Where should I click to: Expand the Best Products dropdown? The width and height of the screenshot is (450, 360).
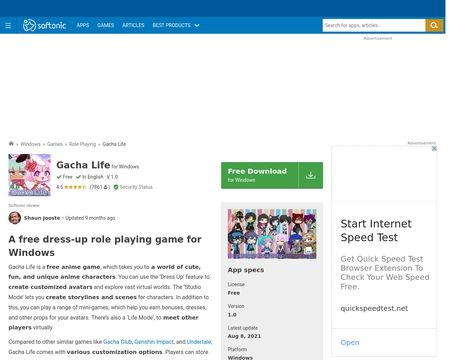pos(176,25)
